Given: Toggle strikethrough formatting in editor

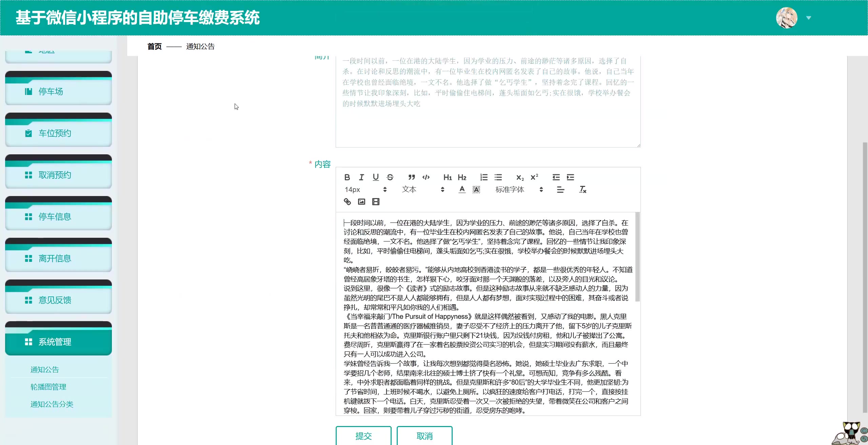Looking at the screenshot, I should 390,177.
